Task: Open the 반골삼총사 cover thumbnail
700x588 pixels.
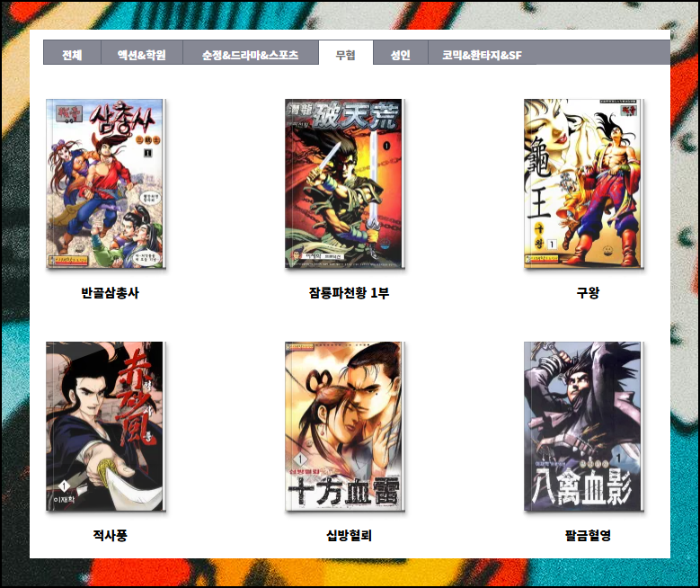Action: (106, 183)
